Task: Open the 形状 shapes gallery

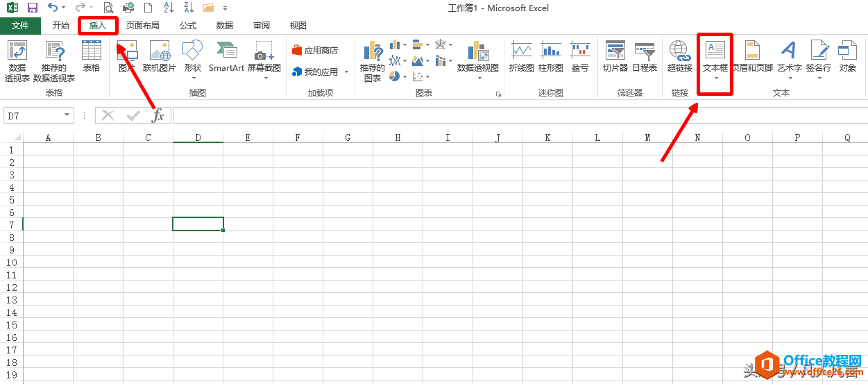Action: 192,60
